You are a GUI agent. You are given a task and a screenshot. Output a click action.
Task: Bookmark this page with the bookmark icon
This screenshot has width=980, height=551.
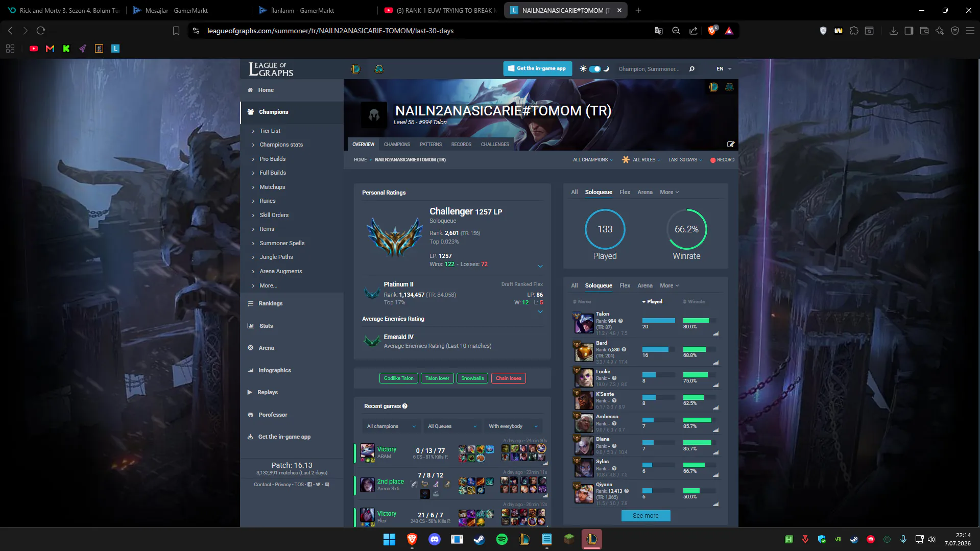[x=176, y=31]
